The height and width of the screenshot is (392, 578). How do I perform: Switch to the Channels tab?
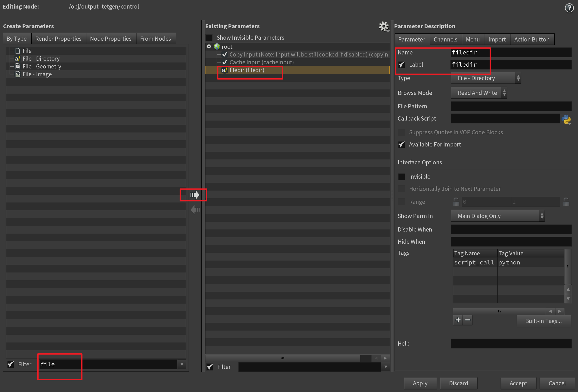click(445, 39)
